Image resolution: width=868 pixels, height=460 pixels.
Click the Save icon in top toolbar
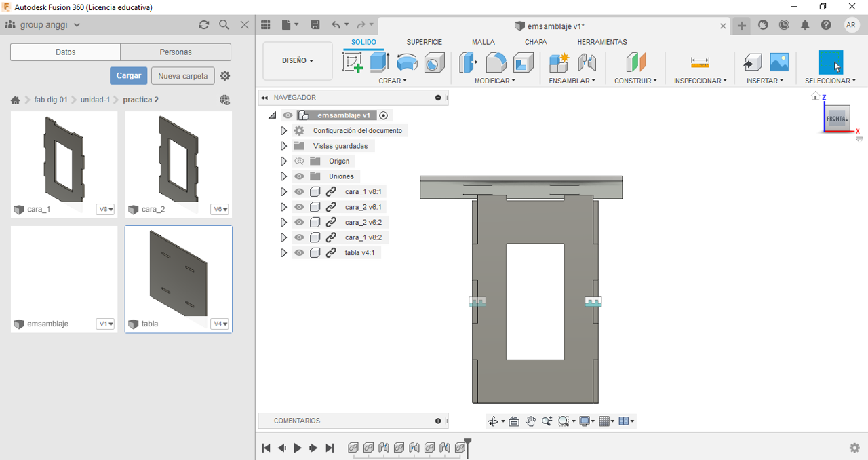pos(315,25)
